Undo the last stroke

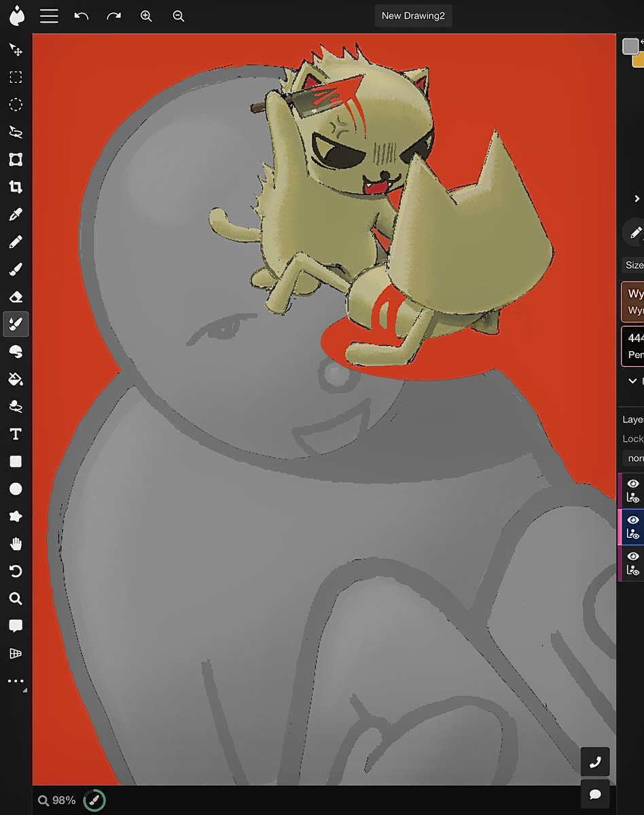pos(82,16)
